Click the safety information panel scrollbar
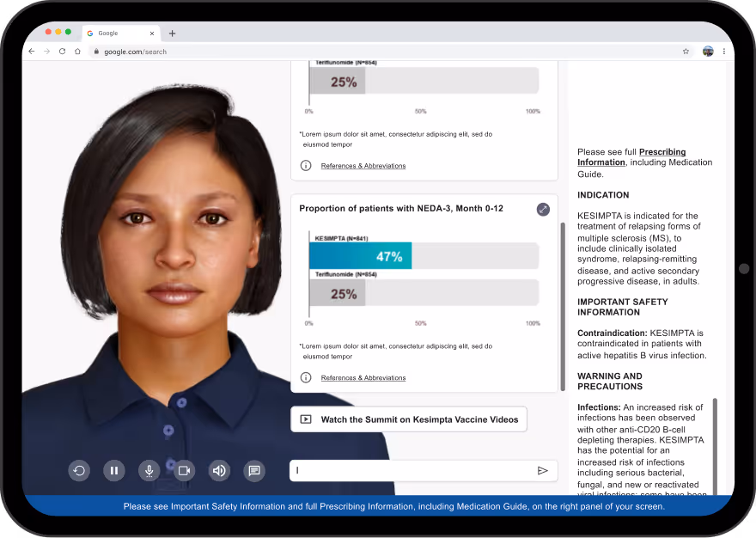 (715, 446)
